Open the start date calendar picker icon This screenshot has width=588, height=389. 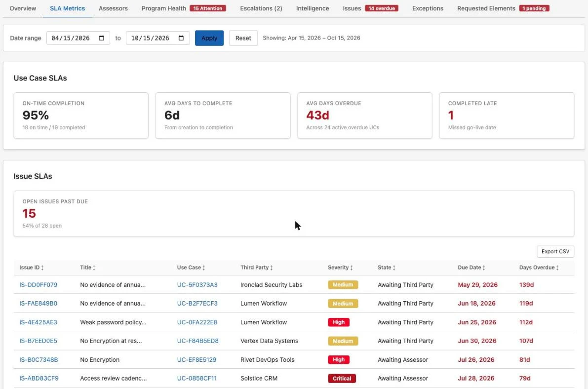[x=101, y=38]
